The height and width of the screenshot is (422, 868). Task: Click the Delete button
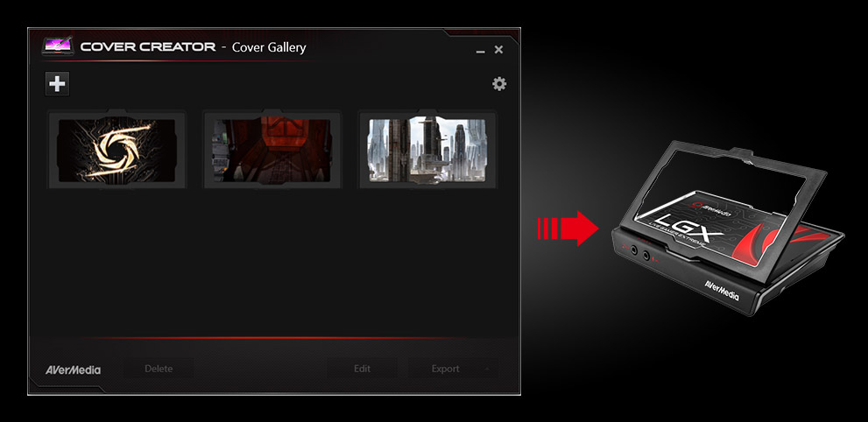pyautogui.click(x=159, y=369)
